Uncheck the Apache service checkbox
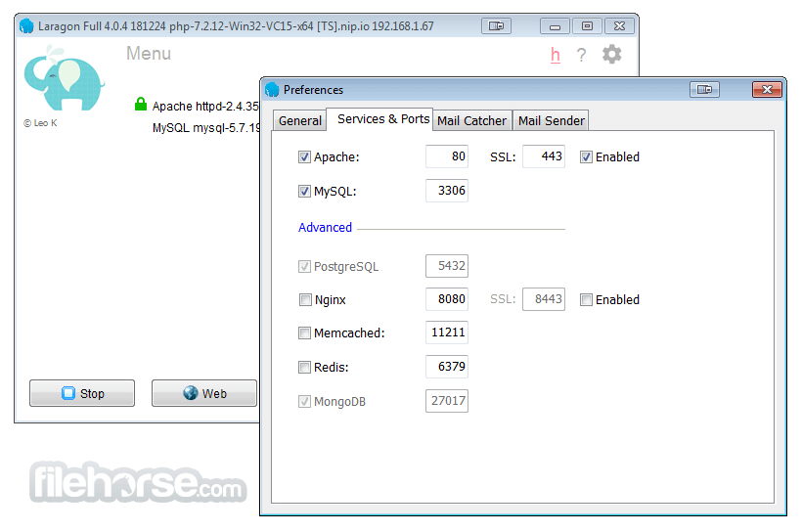The image size is (802, 532). [x=304, y=157]
